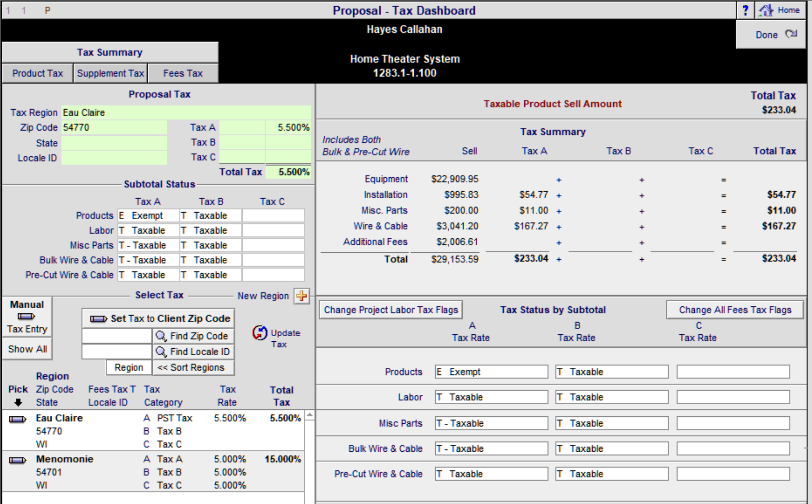Click Set Tax to Client Zip Code
812x504 pixels.
(x=158, y=318)
